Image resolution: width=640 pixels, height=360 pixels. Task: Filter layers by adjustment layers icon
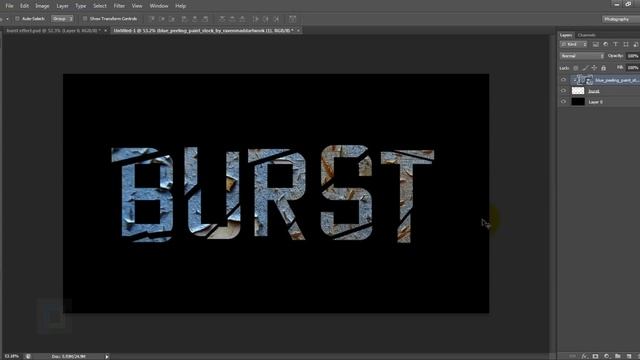point(605,44)
